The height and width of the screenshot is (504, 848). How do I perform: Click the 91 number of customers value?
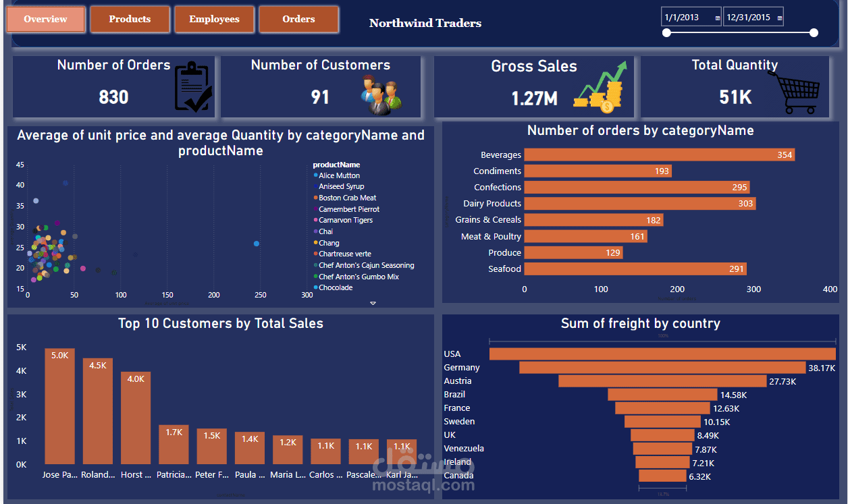point(320,97)
